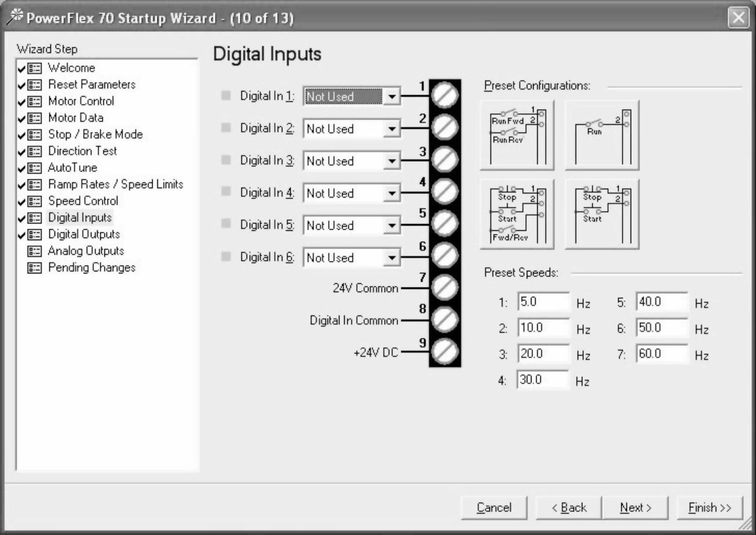Click the step icon beside Digital Outputs

35,234
